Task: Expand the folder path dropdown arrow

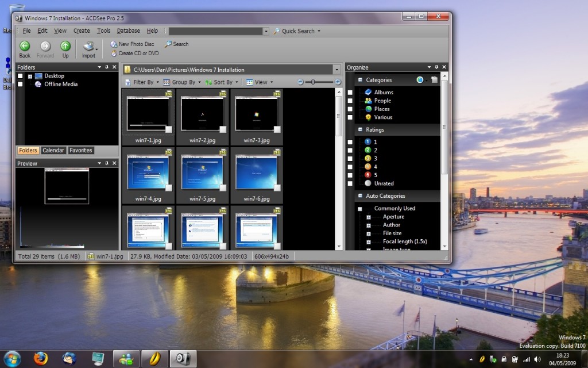Action: [x=336, y=70]
